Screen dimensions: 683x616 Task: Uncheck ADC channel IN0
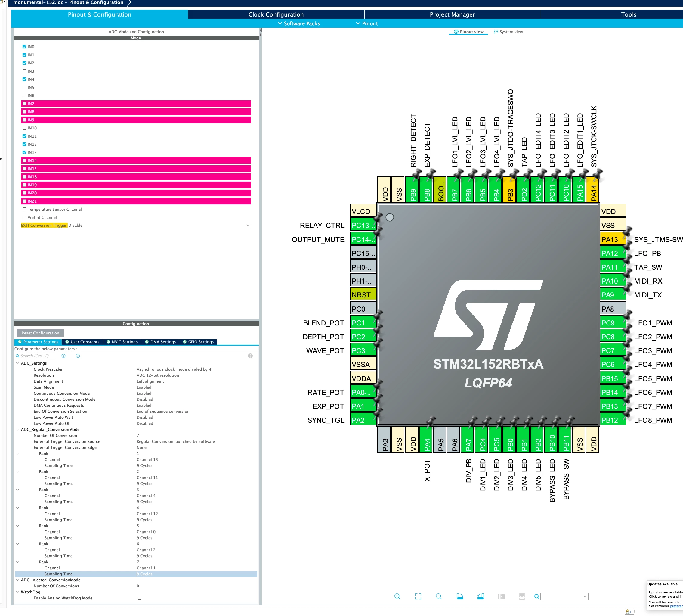click(24, 47)
